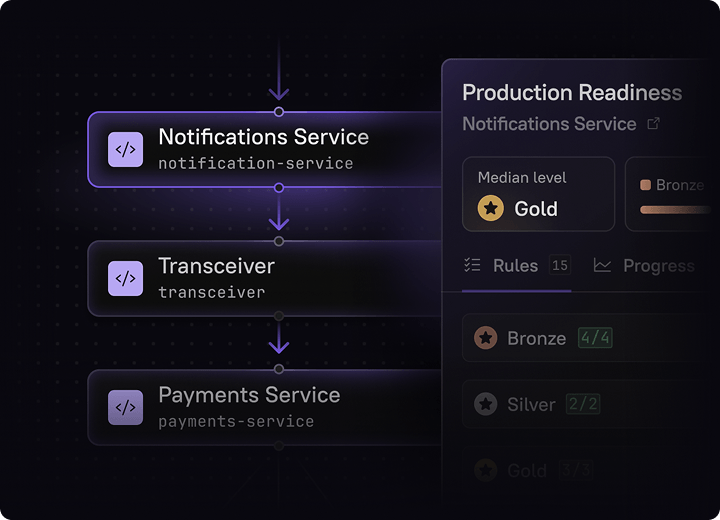This screenshot has width=720, height=520.
Task: Click the Notifications Service code icon
Action: [x=125, y=149]
